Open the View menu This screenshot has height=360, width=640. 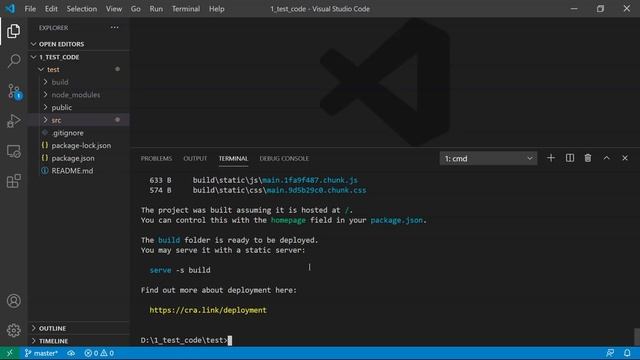[114, 9]
